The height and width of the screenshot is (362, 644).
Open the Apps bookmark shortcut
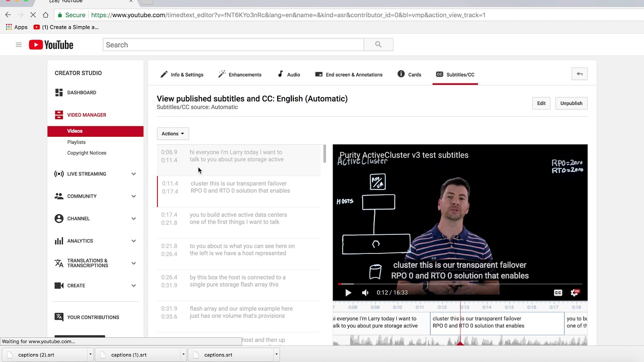(17, 27)
